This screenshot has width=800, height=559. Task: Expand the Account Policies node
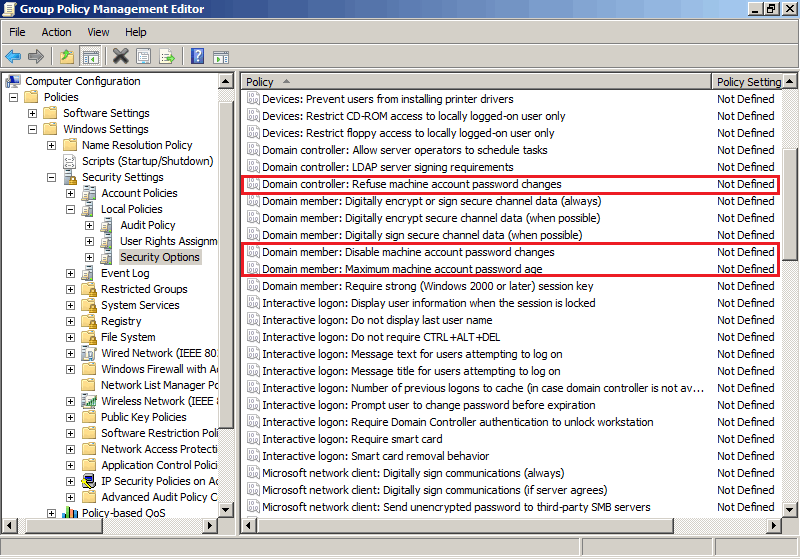(x=71, y=193)
